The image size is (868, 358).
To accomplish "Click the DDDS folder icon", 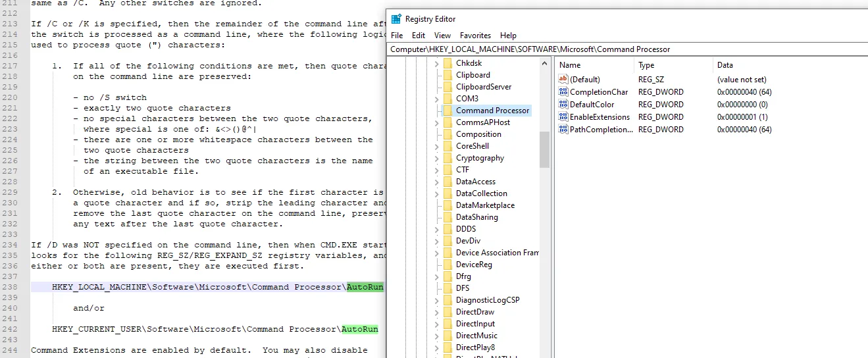I will pyautogui.click(x=447, y=229).
